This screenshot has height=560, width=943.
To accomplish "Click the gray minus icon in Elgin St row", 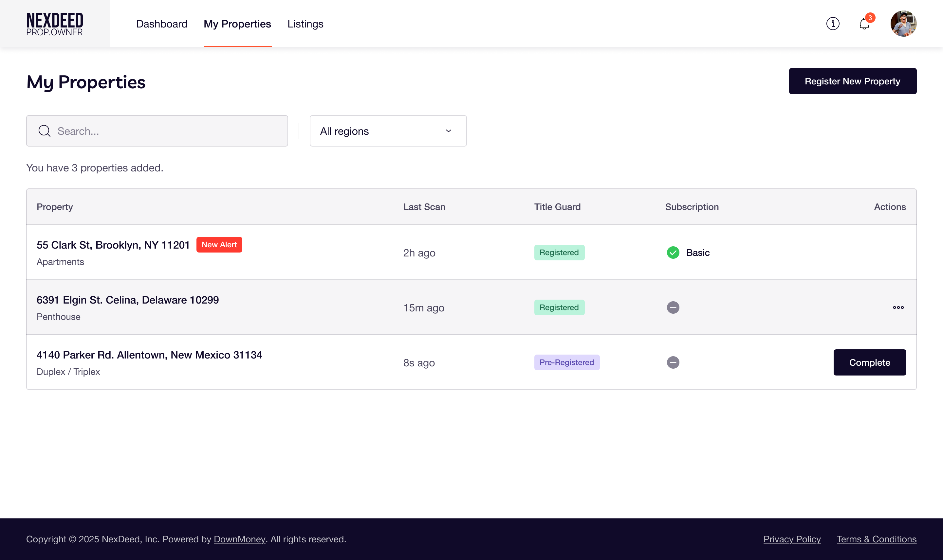I will 673,307.
